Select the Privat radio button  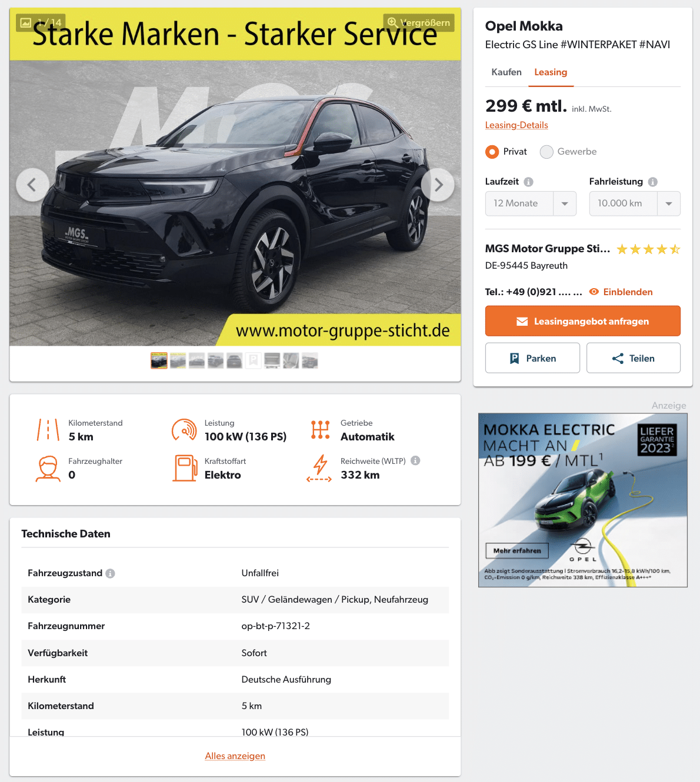pos(492,152)
